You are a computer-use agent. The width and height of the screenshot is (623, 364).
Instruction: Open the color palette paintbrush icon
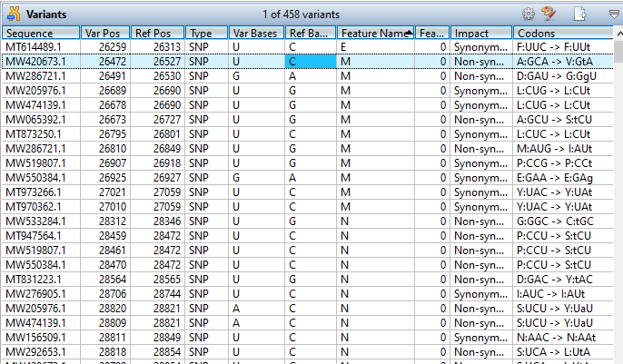pos(549,14)
